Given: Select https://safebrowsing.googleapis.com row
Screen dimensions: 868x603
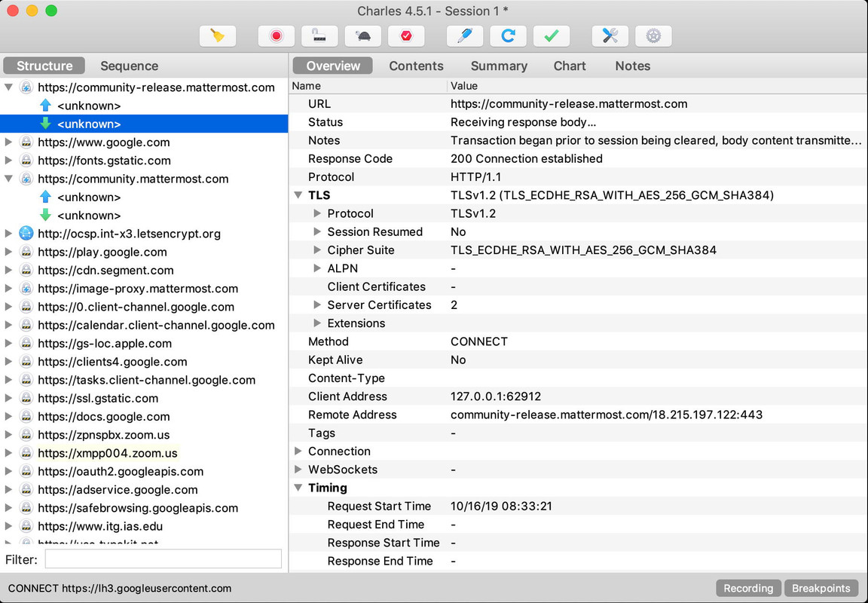Looking at the screenshot, I should 144,508.
